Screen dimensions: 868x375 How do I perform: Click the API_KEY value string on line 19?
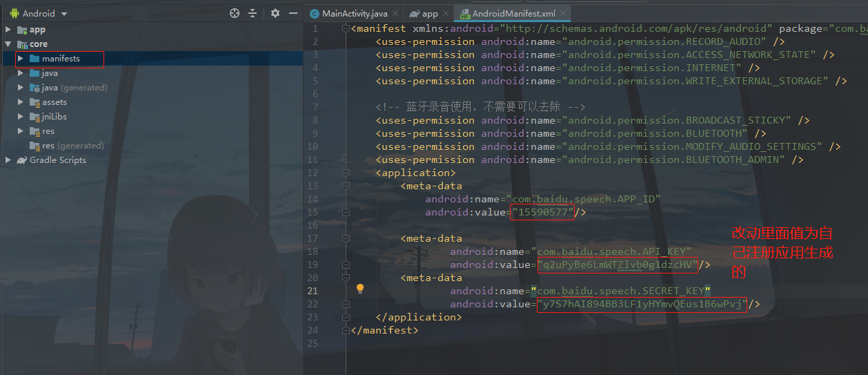coord(618,265)
